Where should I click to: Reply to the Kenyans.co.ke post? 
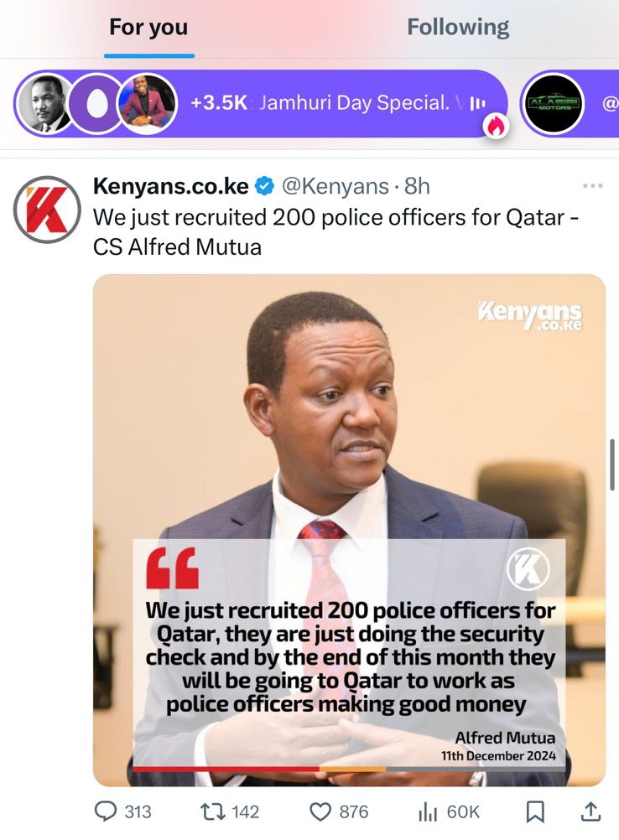click(x=107, y=811)
